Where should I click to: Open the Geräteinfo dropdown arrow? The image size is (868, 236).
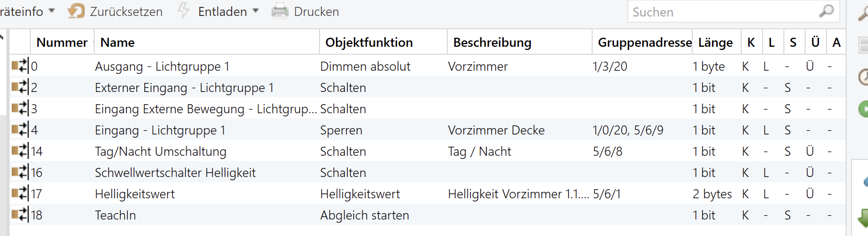tap(52, 11)
